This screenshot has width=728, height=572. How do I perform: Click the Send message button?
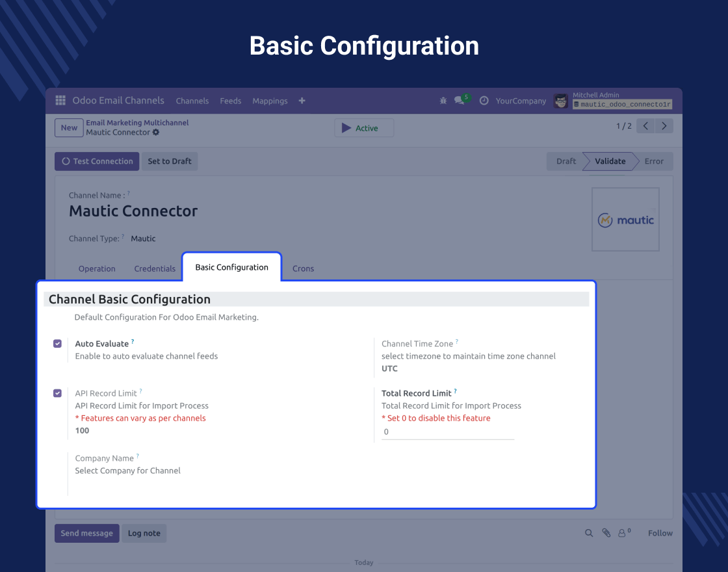(87, 533)
